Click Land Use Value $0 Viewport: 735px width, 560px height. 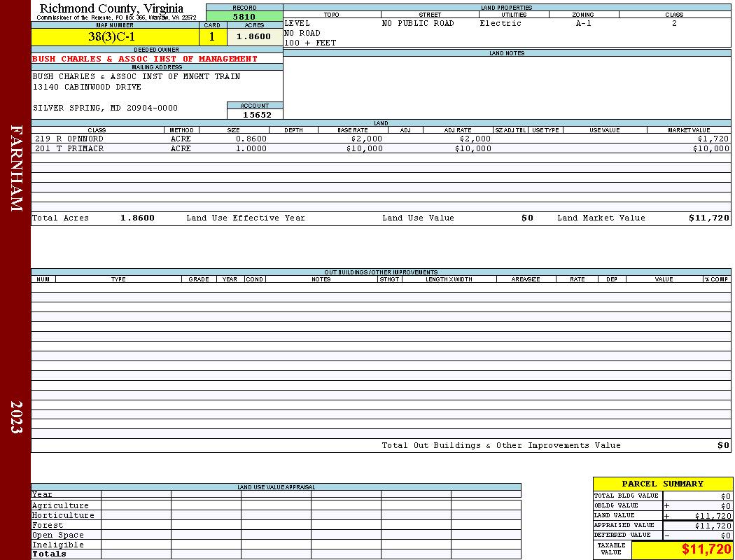(527, 218)
